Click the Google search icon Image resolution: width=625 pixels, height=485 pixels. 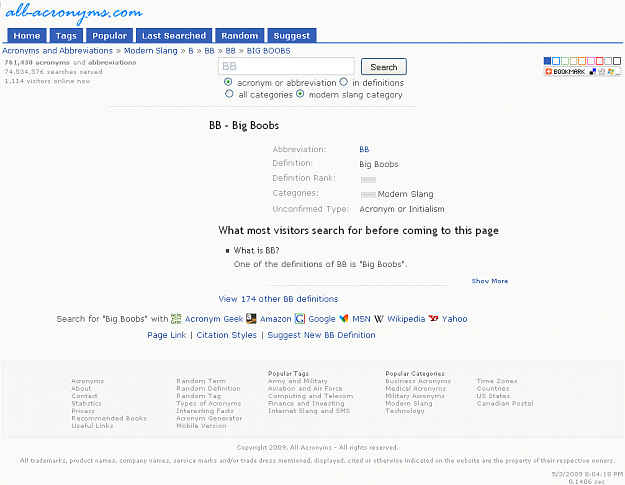pyautogui.click(x=300, y=318)
